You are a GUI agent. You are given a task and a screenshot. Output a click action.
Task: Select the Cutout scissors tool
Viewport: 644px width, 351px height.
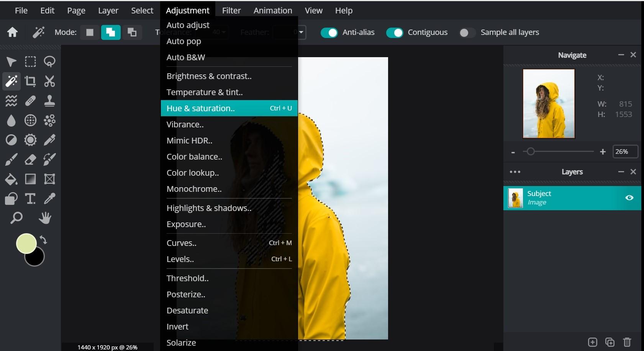[49, 81]
